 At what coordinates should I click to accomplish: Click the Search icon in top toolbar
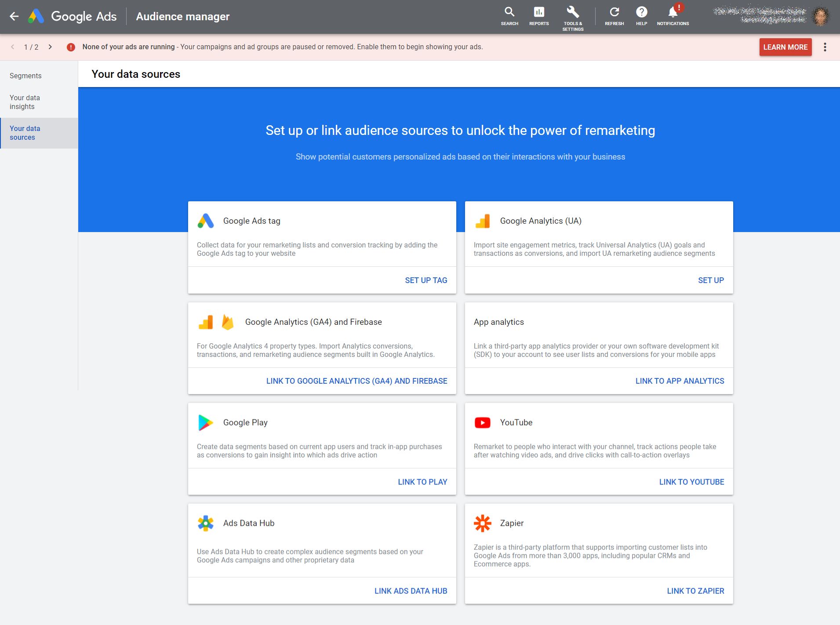point(509,11)
